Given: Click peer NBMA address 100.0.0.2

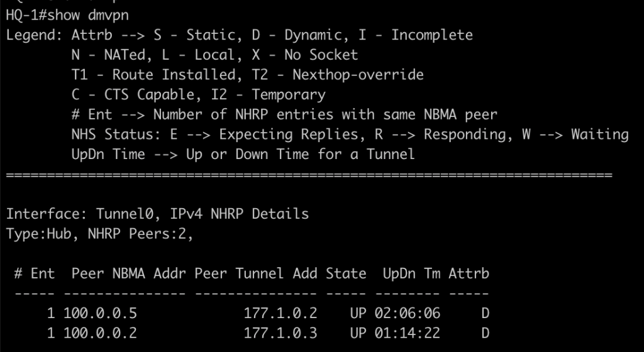Looking at the screenshot, I should [104, 333].
